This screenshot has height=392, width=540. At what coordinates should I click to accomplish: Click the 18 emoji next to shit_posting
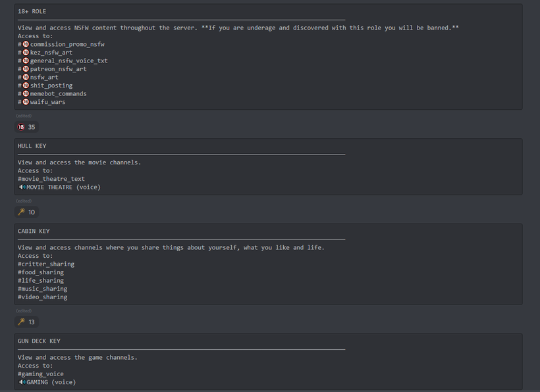26,86
